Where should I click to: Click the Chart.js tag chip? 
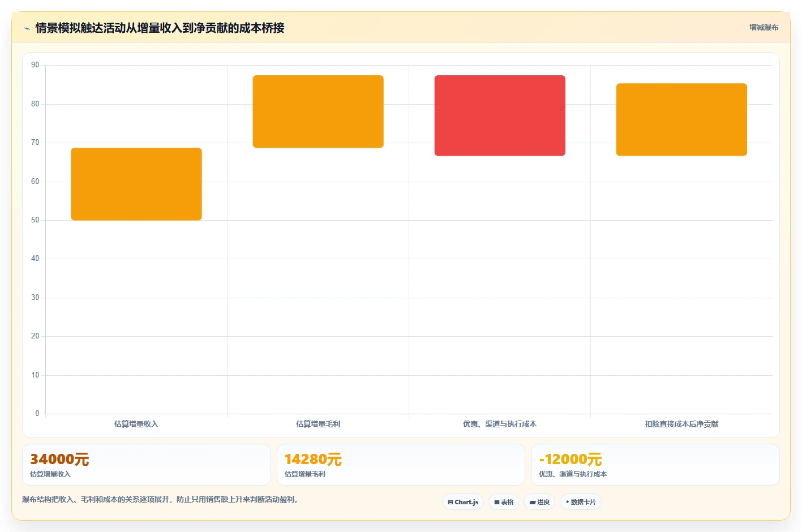pyautogui.click(x=463, y=502)
